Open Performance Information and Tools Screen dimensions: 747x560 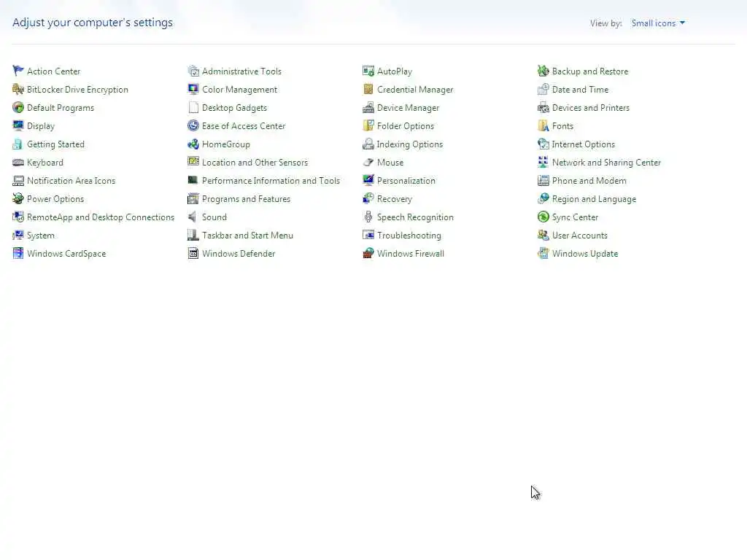click(271, 181)
